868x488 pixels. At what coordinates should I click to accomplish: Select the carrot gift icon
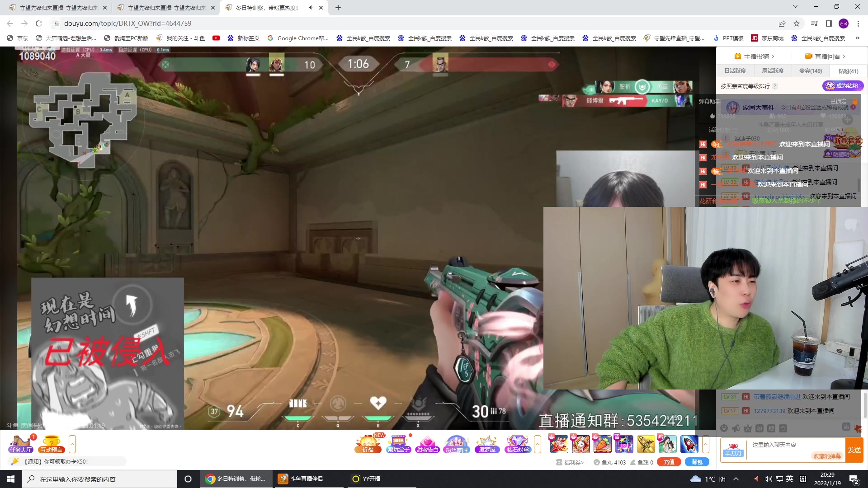(x=602, y=444)
